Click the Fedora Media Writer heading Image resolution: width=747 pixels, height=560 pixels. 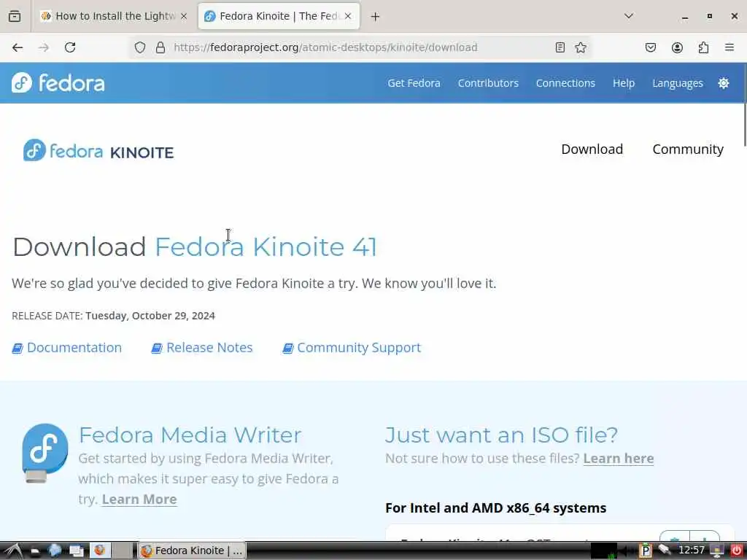(x=190, y=435)
